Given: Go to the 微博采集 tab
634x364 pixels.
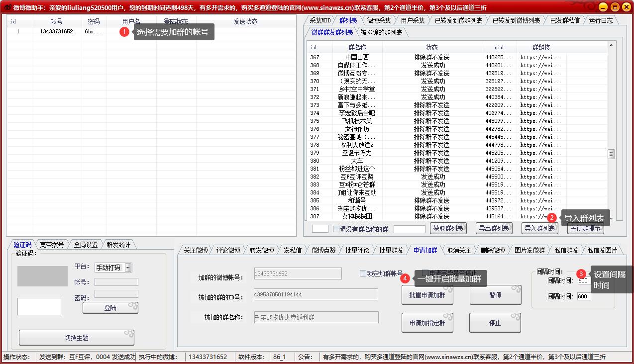Looking at the screenshot, I should (x=379, y=20).
